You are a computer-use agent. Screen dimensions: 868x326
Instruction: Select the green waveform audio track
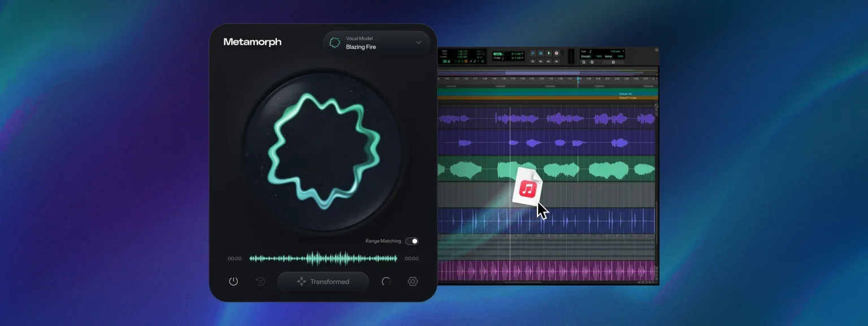click(x=546, y=169)
